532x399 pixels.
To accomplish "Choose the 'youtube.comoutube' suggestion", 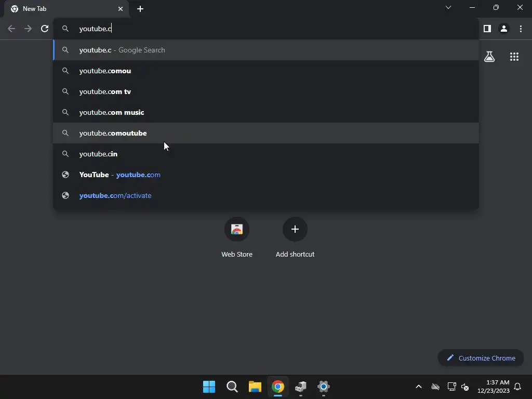I will click(265, 133).
